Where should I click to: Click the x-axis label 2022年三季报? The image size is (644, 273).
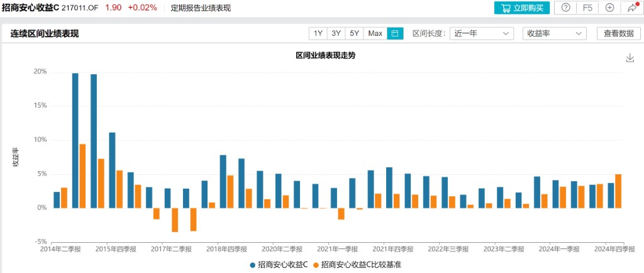pos(448,249)
